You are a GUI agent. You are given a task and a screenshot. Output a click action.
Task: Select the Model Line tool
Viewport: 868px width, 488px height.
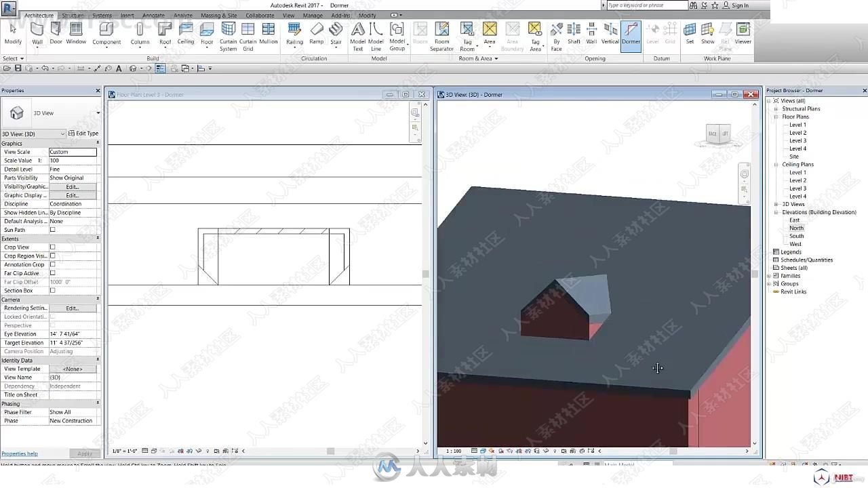pyautogui.click(x=376, y=37)
